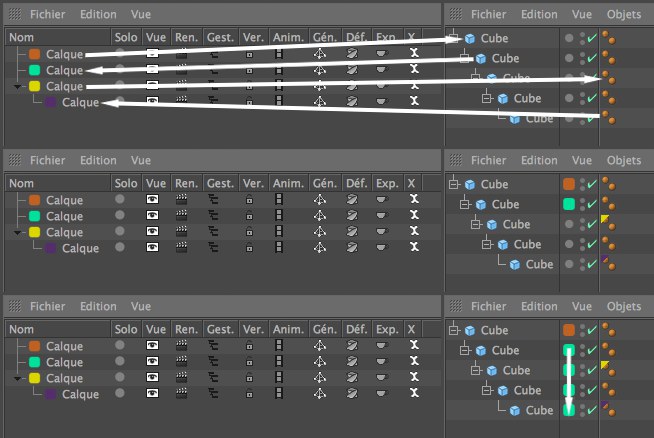Toggle the green checkmark of the top Cube in the middle object panel

pyautogui.click(x=591, y=184)
